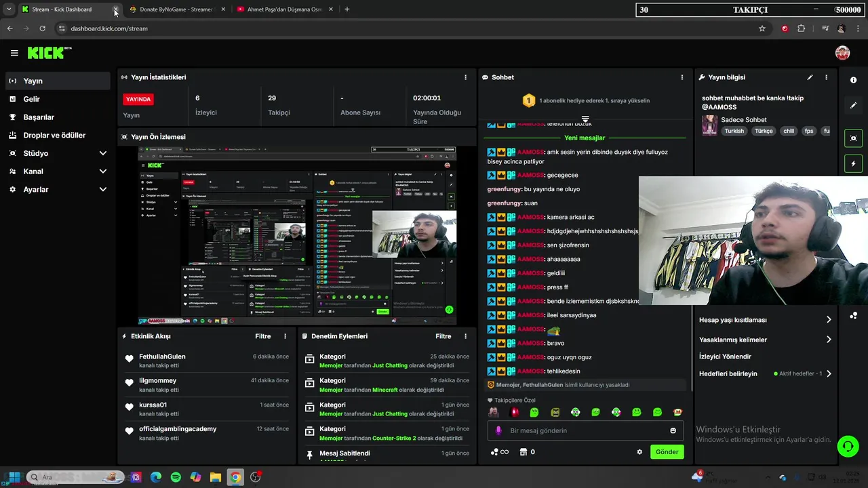
Task: Click the fps tag in stream info
Action: 809,131
